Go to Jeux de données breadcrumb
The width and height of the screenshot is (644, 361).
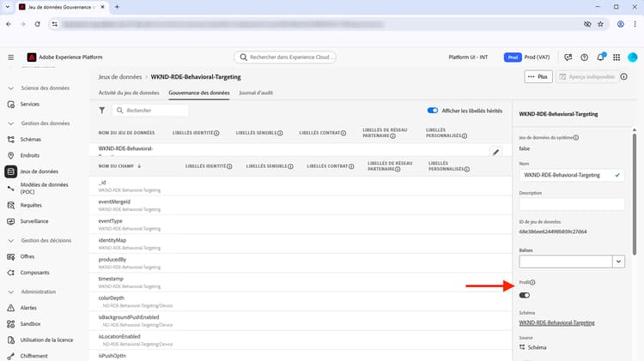(120, 76)
